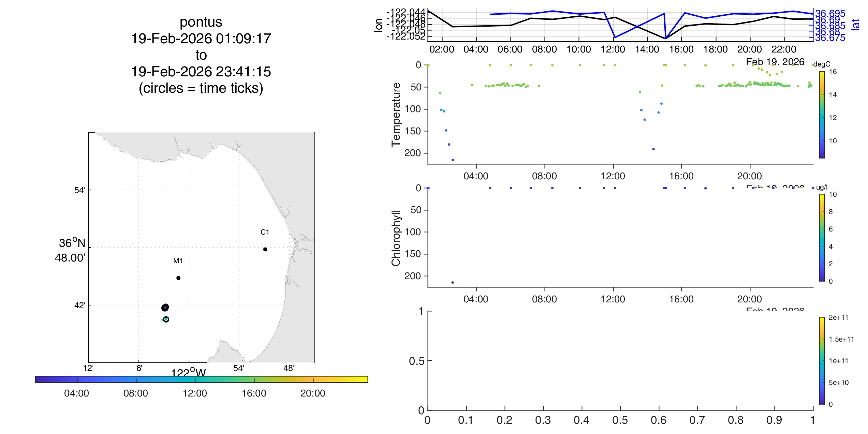The image size is (868, 434).
Task: Click the 16:00 tick on temperature plot
Action: point(681,176)
